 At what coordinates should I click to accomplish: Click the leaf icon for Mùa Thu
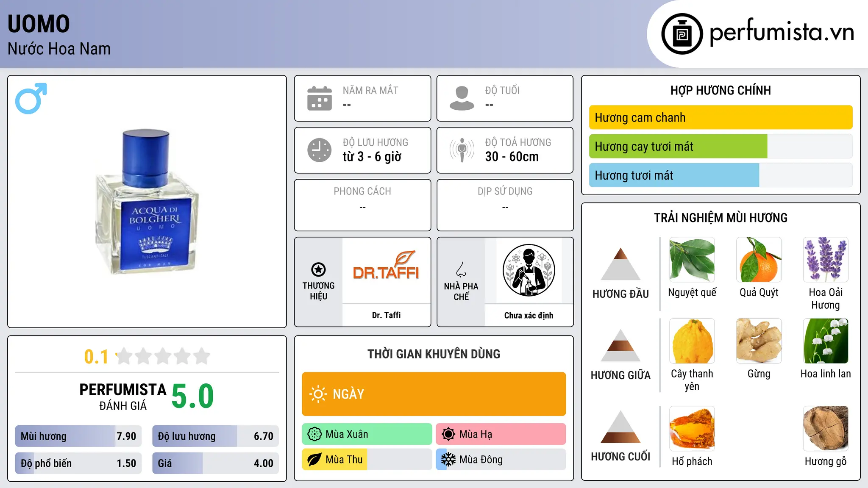tap(314, 460)
